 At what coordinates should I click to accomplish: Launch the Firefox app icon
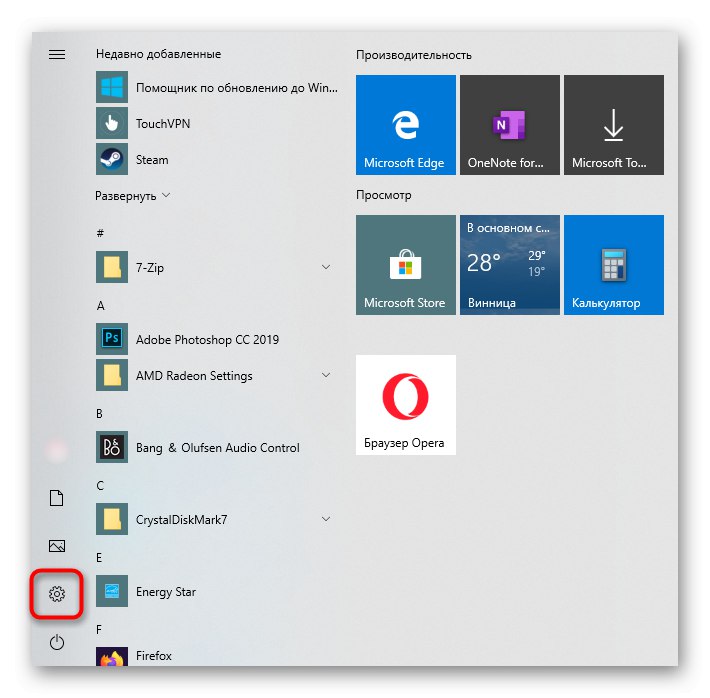pyautogui.click(x=112, y=656)
